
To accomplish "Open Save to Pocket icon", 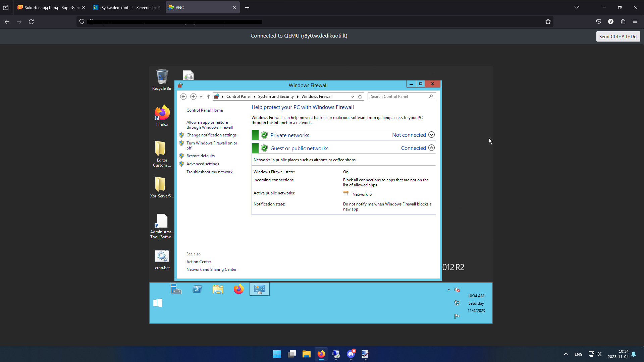I will pyautogui.click(x=599, y=22).
